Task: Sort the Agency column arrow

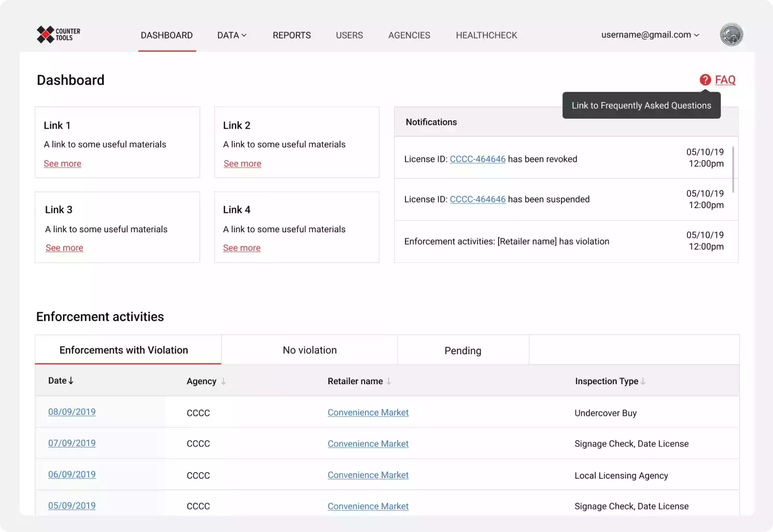Action: pyautogui.click(x=223, y=381)
